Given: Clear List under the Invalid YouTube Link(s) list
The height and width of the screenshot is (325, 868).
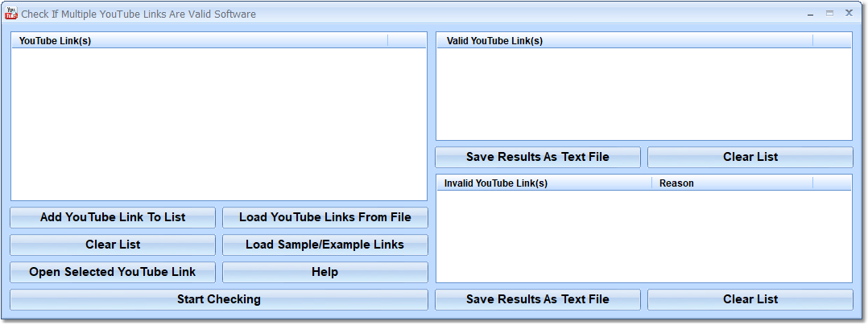Looking at the screenshot, I should (750, 299).
